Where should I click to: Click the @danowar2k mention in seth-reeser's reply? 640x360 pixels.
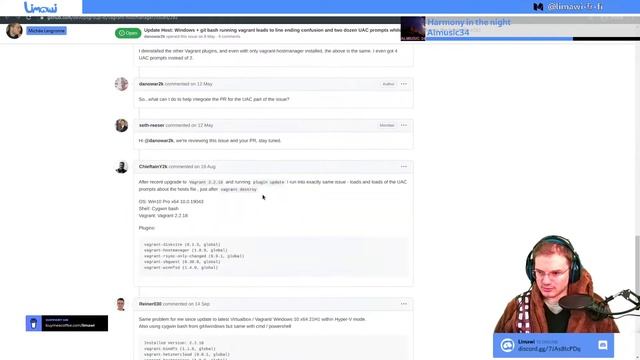159,140
